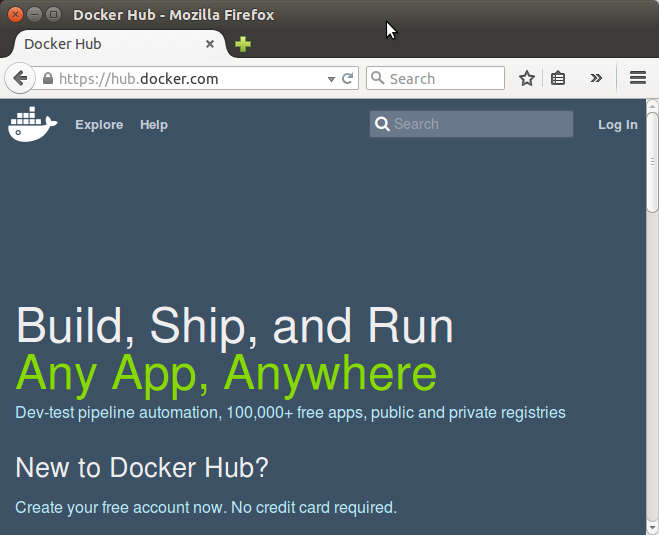Click the page vertical scrollbar thumb
Image resolution: width=659 pixels, height=535 pixels.
[x=652, y=162]
